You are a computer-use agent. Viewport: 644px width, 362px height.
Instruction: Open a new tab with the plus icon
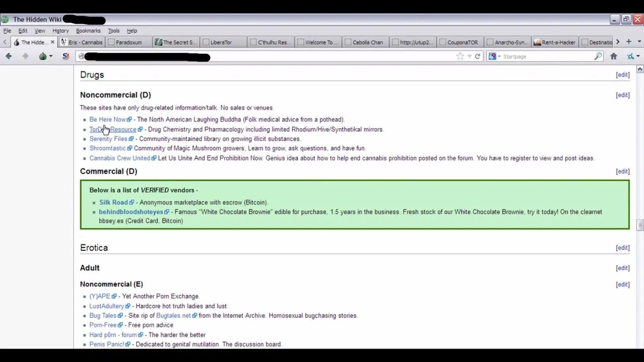[x=629, y=41]
